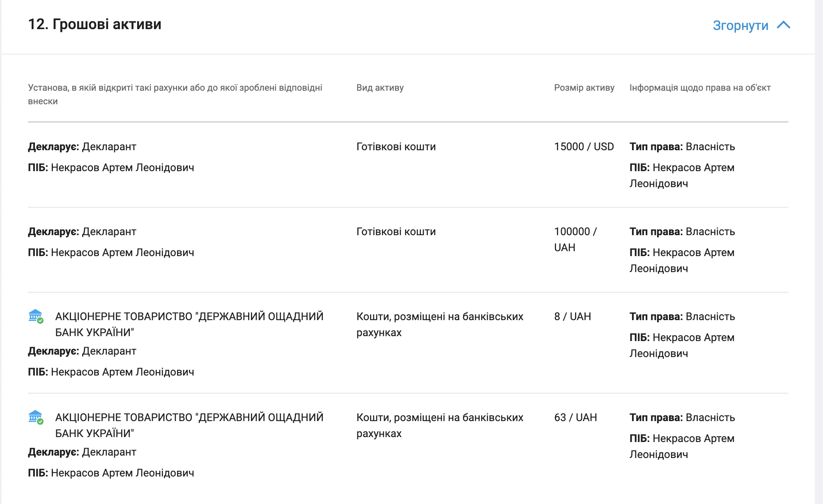This screenshot has height=504, width=823.
Task: Select the "8 / UAH" asset amount
Action: pos(572,316)
